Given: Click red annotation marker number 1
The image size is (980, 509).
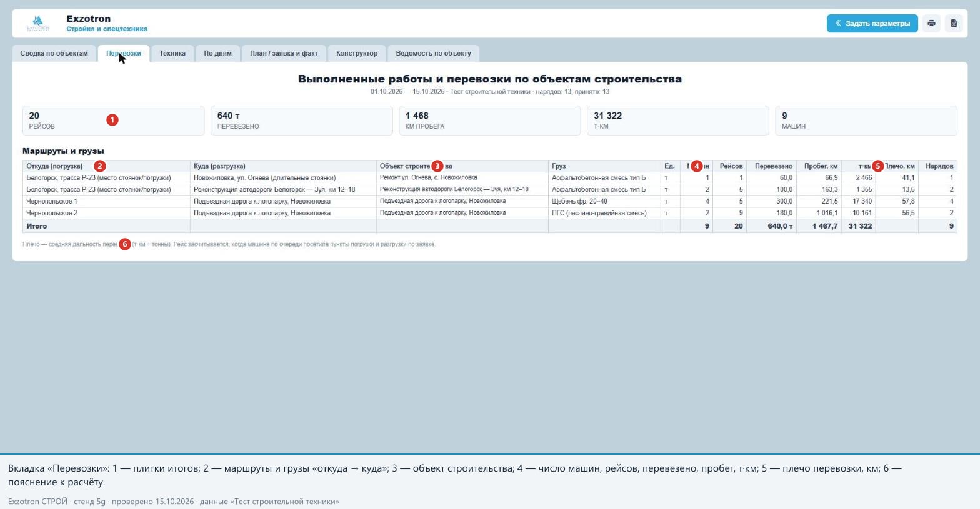Looking at the screenshot, I should pyautogui.click(x=112, y=120).
